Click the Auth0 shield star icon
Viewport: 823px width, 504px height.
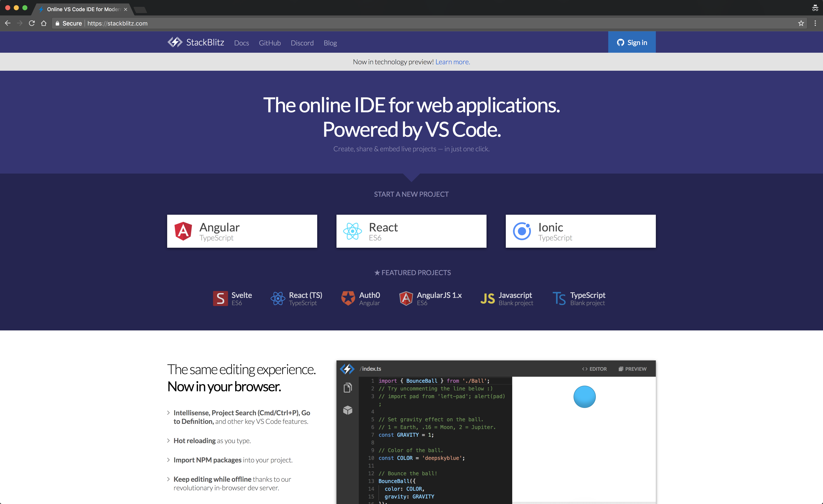348,298
